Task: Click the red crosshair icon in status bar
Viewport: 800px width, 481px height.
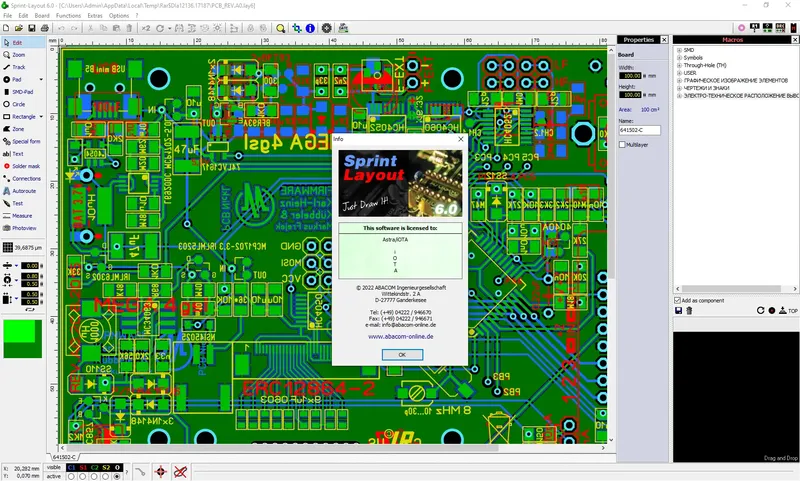Action: 160,472
